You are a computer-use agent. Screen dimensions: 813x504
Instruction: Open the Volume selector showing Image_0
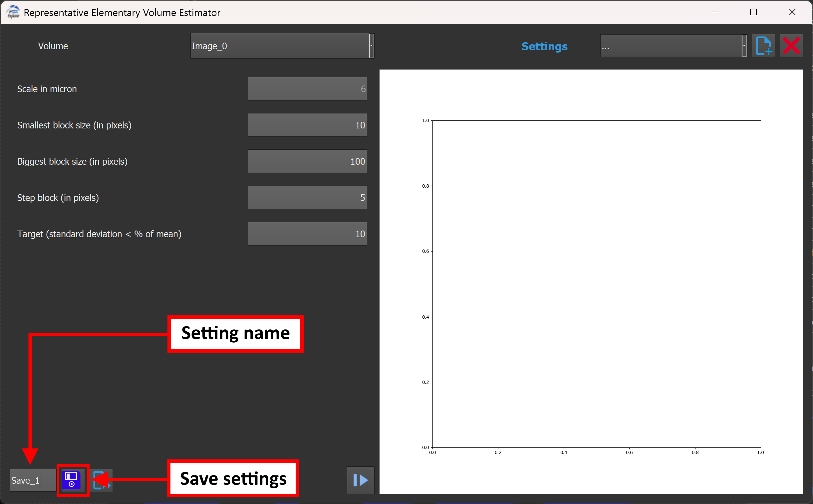pyautogui.click(x=280, y=46)
